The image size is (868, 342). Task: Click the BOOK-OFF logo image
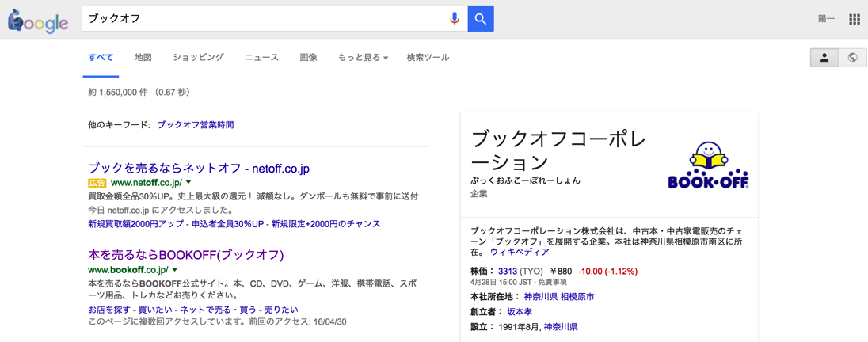[x=709, y=165]
